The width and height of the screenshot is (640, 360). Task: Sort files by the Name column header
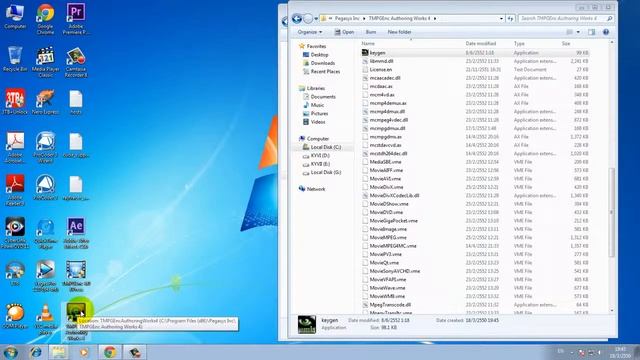click(368, 43)
